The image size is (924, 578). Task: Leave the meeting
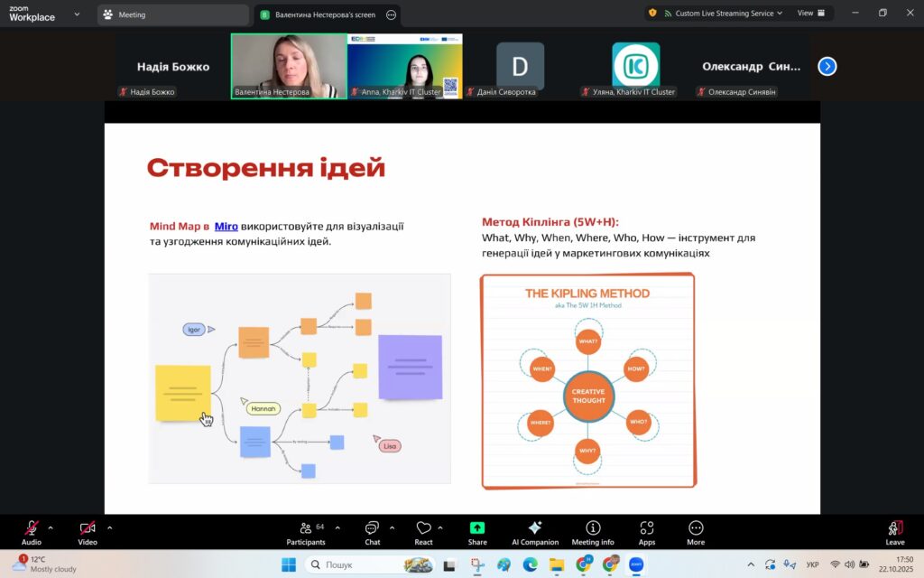point(894,529)
